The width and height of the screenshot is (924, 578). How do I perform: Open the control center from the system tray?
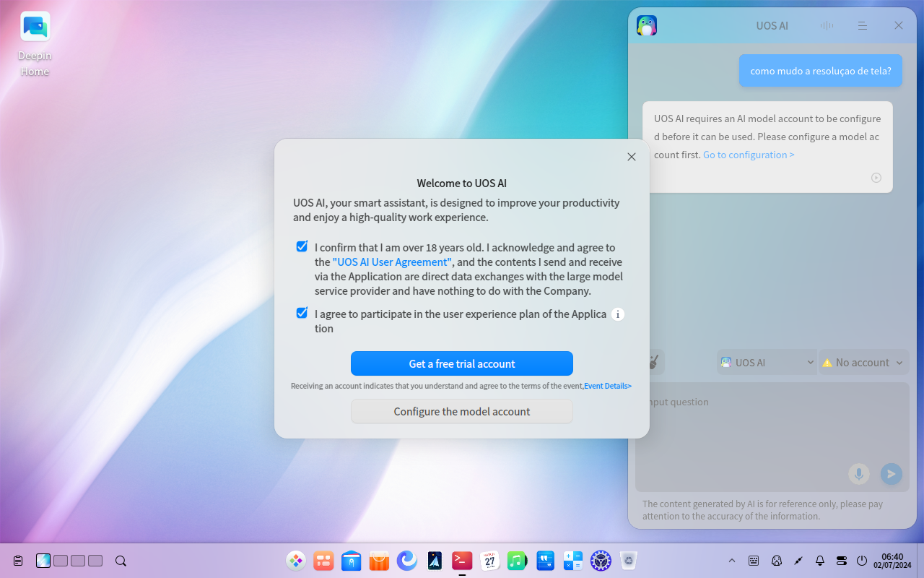click(840, 561)
